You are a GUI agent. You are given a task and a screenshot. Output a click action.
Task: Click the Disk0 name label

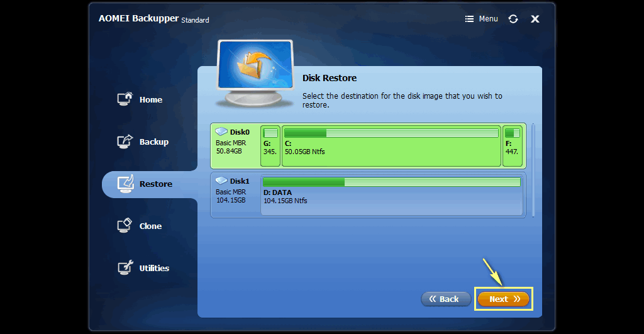240,132
